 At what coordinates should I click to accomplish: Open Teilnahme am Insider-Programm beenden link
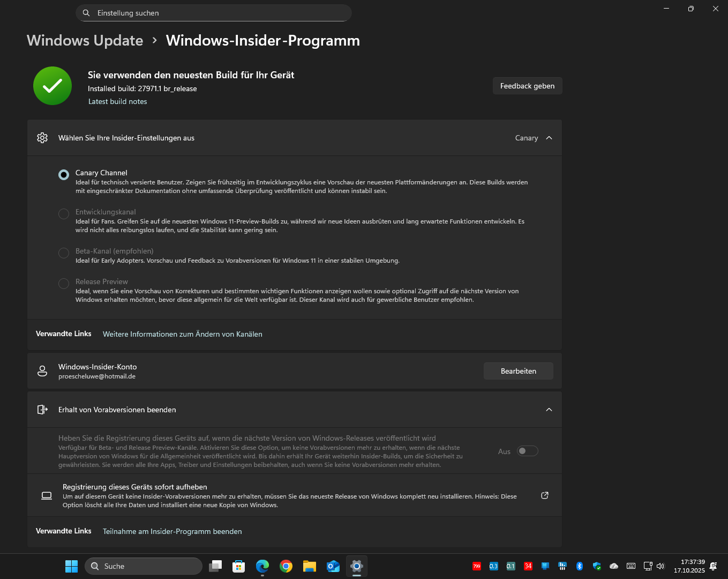[172, 531]
